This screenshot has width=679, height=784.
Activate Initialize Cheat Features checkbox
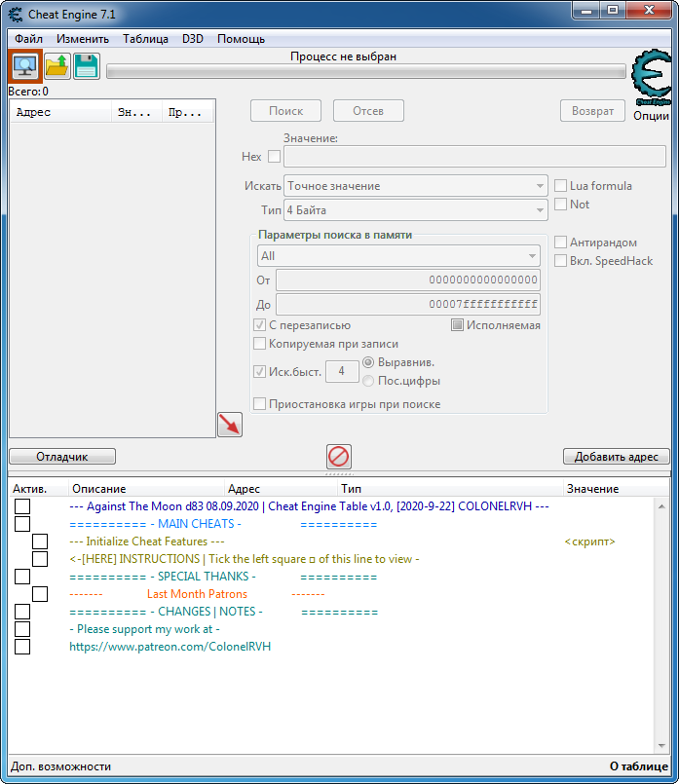40,541
